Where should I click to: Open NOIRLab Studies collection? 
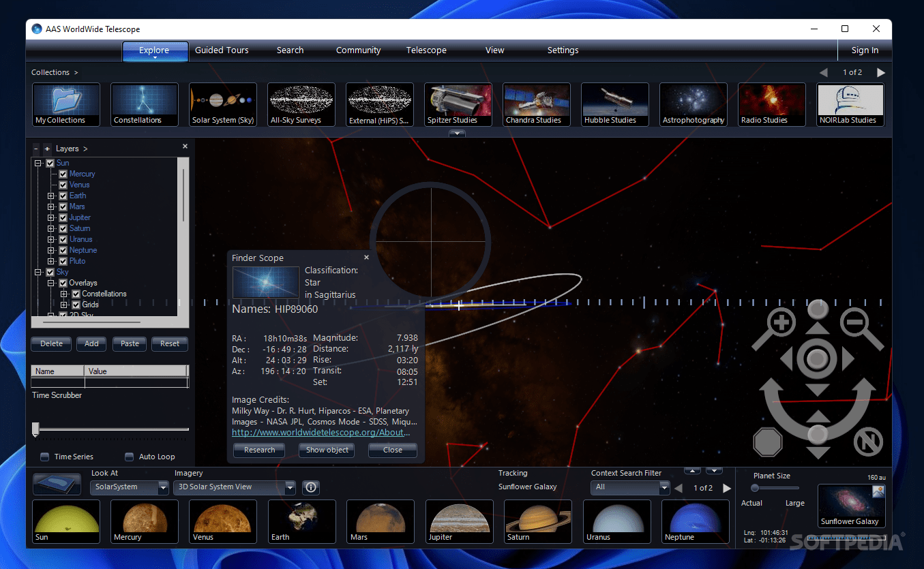(x=850, y=105)
